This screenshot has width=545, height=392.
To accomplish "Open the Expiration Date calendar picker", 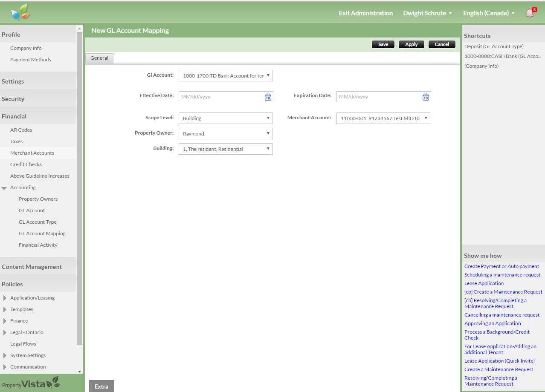I will pos(426,97).
